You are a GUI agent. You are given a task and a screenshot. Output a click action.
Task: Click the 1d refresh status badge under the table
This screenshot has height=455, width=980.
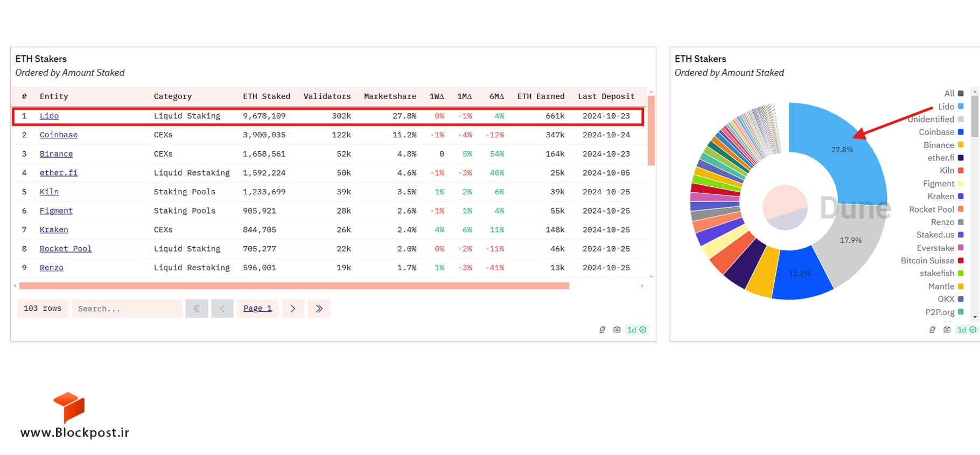coord(636,330)
